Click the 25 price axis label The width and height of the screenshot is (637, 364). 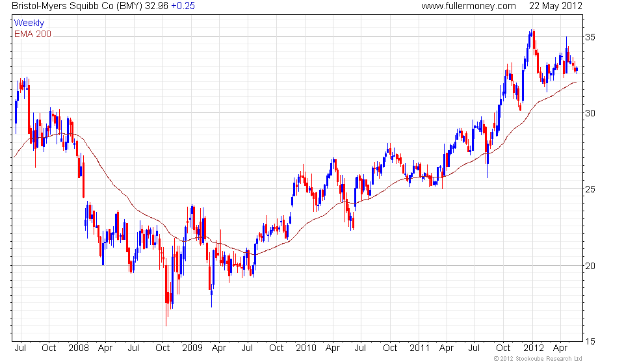coord(590,189)
